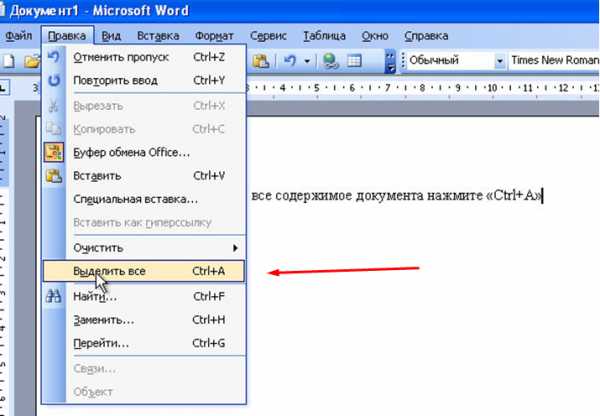Click the tab selector at ruler corner
The height and width of the screenshot is (416, 600).
tap(4, 88)
